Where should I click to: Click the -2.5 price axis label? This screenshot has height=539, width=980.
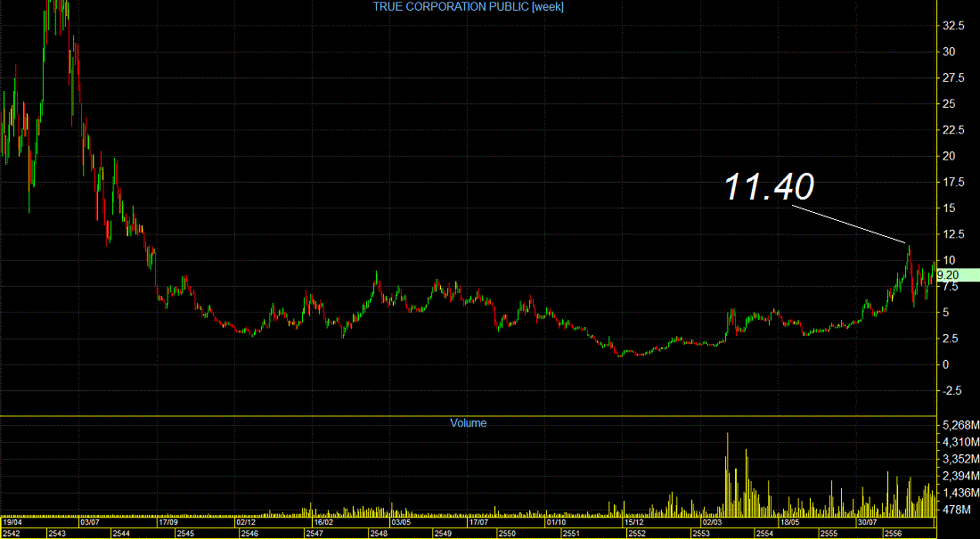pos(951,391)
